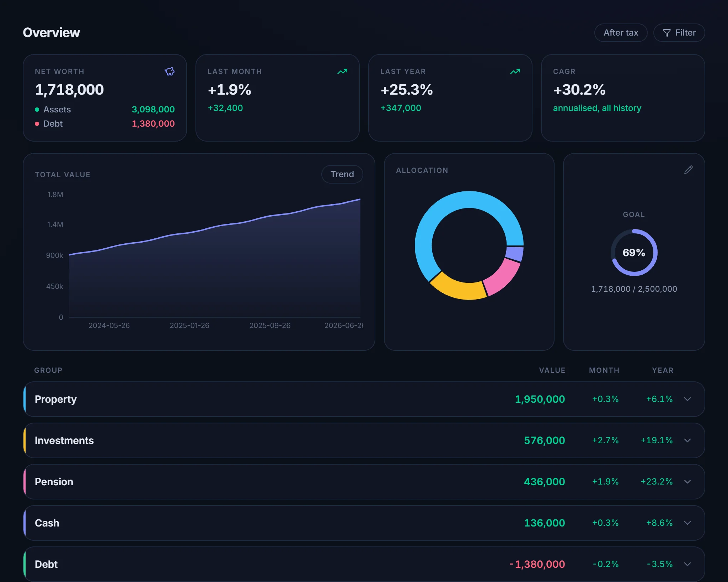Click the Cash value 136,000
Viewport: 728px width, 582px height.
(545, 523)
